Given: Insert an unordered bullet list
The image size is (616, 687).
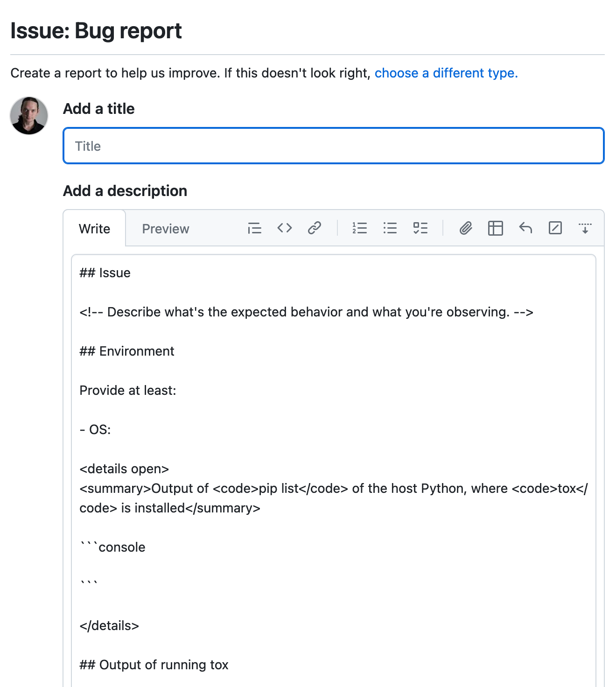Looking at the screenshot, I should click(x=390, y=228).
